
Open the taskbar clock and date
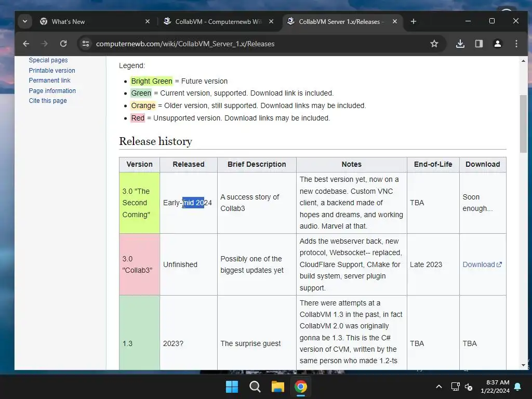(495, 387)
